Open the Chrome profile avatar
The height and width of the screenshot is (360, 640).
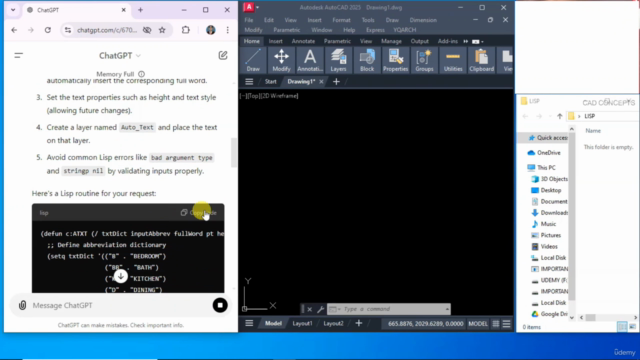point(211,30)
